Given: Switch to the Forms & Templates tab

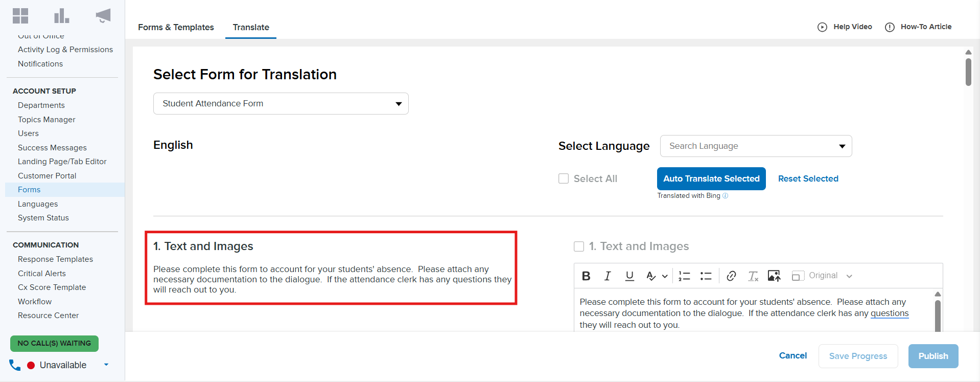Looking at the screenshot, I should [x=176, y=27].
